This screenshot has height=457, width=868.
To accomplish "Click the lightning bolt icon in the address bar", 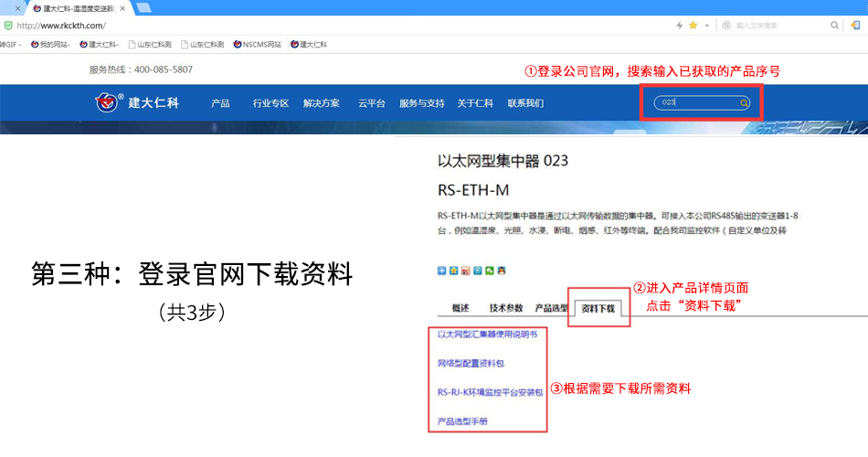I will coord(679,26).
